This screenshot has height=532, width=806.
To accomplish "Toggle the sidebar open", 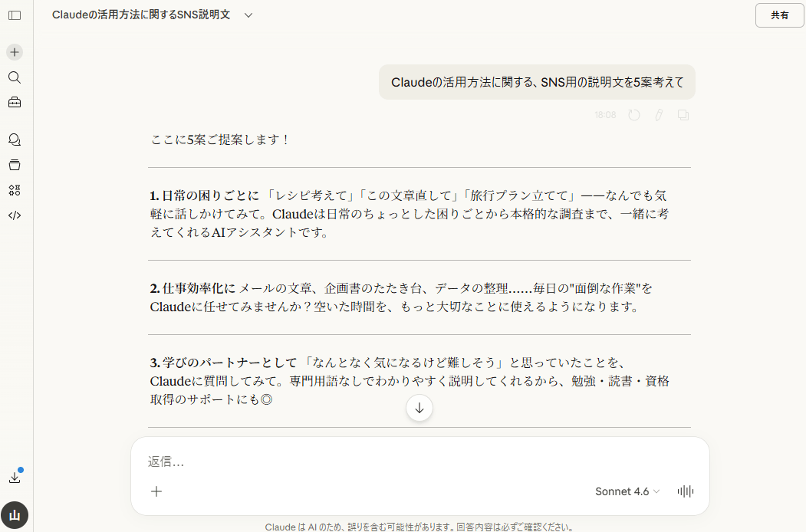I will (14, 15).
